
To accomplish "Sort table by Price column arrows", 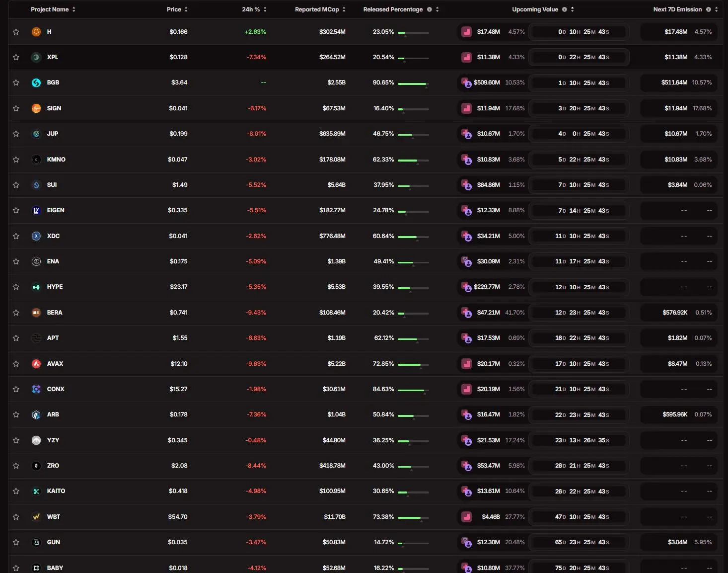I will 186,9.
